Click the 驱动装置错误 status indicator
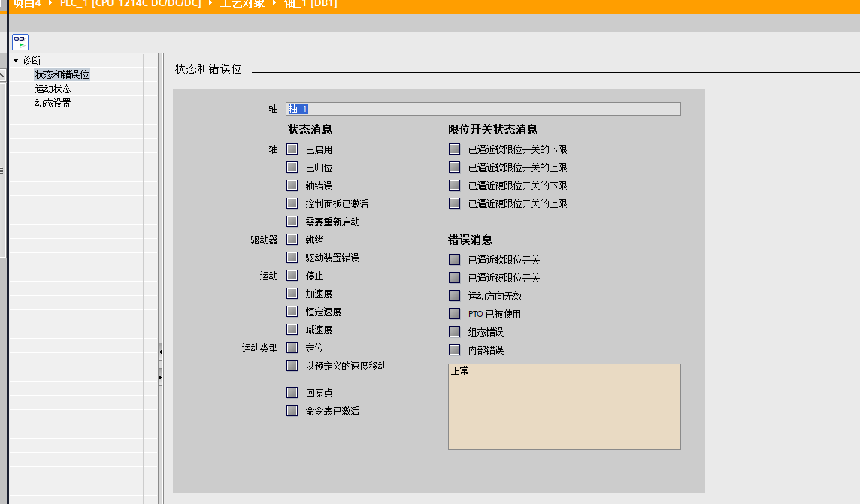The width and height of the screenshot is (860, 504). tap(292, 258)
